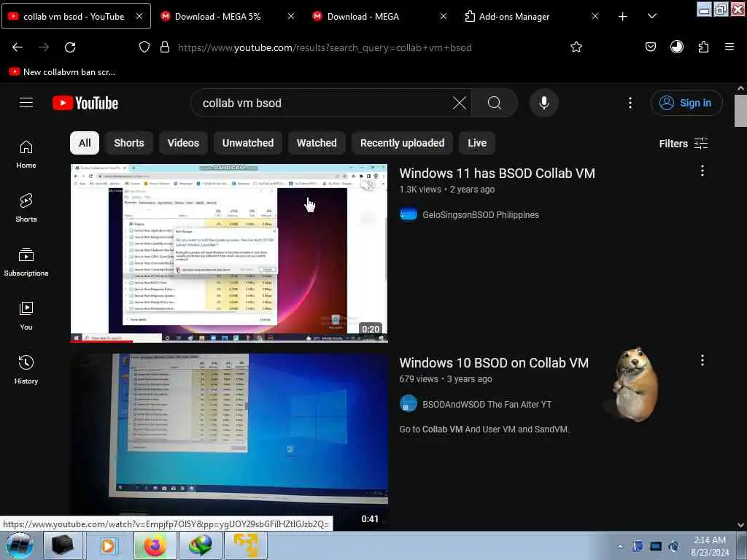Open Save to Pocket button

(650, 47)
